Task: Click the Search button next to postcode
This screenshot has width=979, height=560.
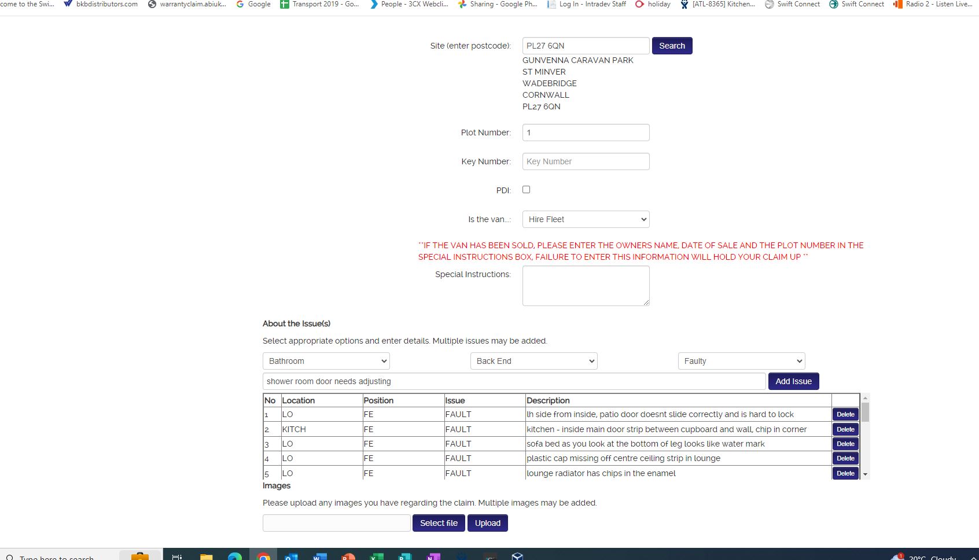Action: coord(672,46)
